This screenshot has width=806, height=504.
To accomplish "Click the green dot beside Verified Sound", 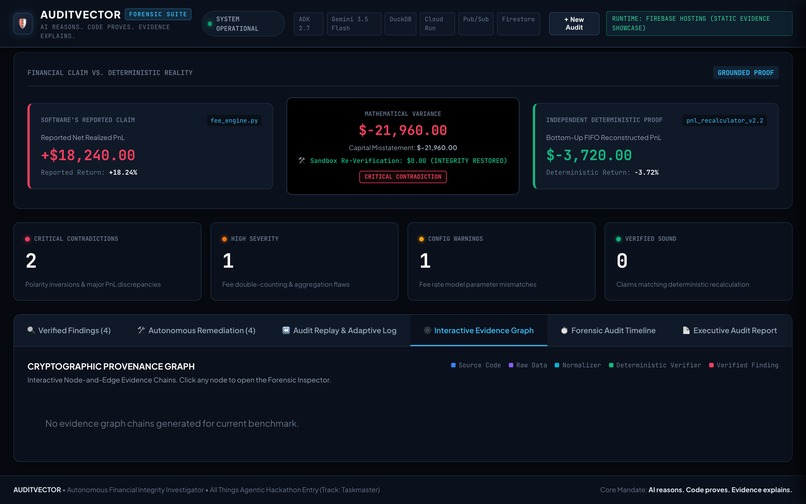I will pyautogui.click(x=618, y=239).
